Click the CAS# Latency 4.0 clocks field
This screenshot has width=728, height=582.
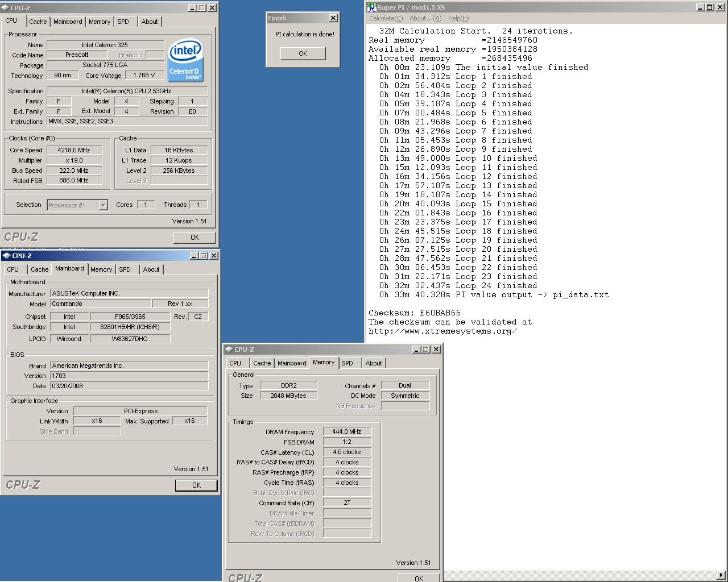[x=347, y=452]
